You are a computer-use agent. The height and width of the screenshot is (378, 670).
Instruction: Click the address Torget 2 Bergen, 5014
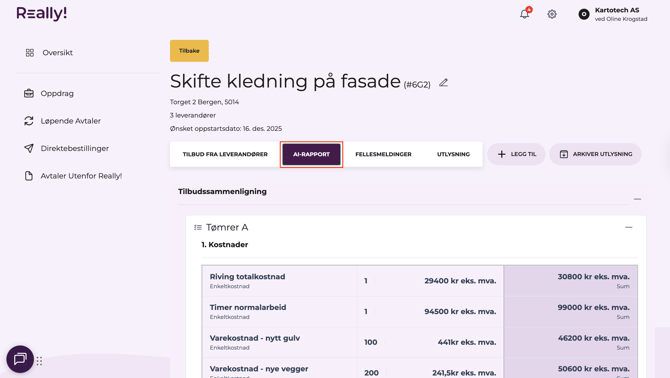pyautogui.click(x=204, y=102)
